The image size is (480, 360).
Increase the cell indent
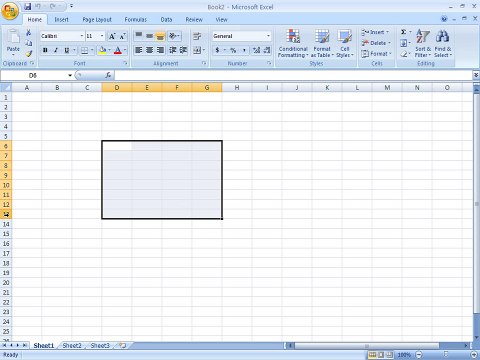pos(183,50)
